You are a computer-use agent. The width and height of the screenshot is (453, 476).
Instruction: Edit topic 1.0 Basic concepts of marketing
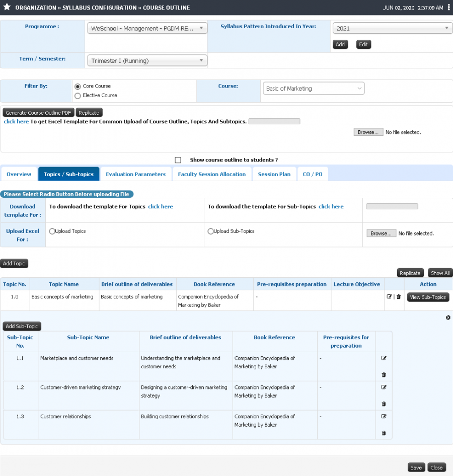pyautogui.click(x=389, y=296)
